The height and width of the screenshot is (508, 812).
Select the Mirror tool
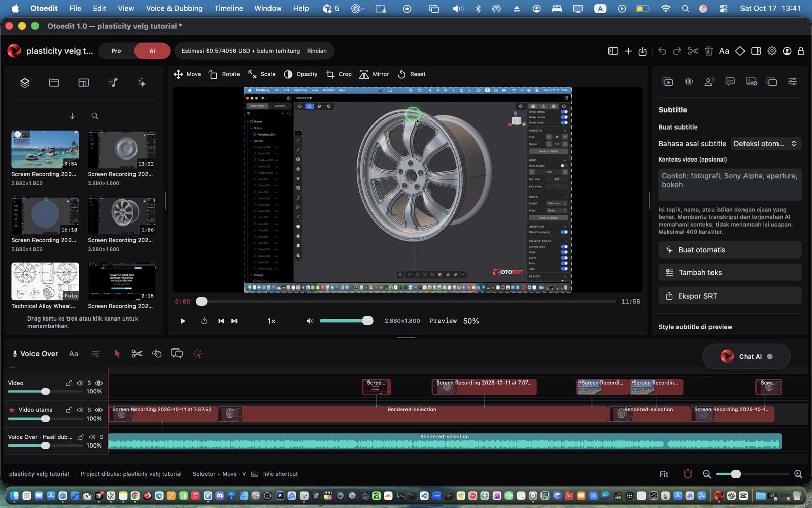tap(374, 74)
